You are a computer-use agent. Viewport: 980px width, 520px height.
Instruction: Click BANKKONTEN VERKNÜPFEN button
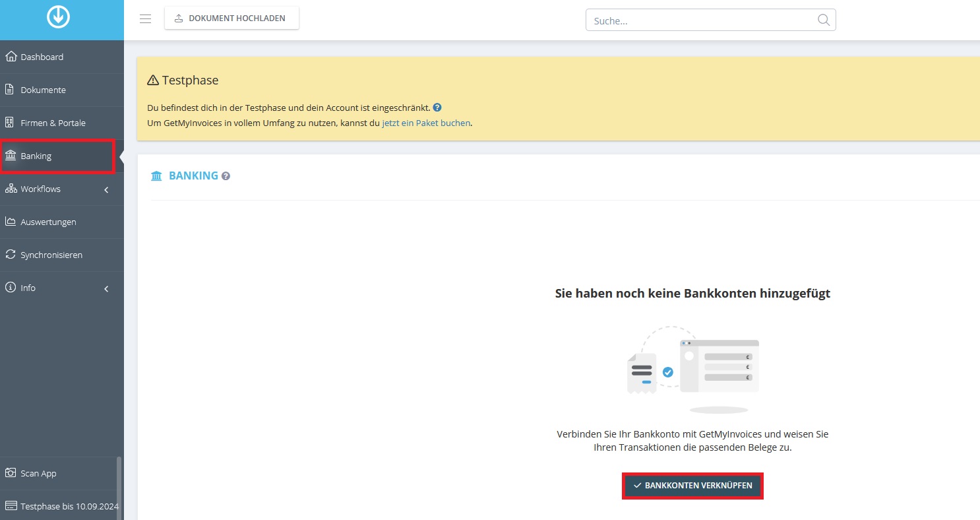pos(692,486)
